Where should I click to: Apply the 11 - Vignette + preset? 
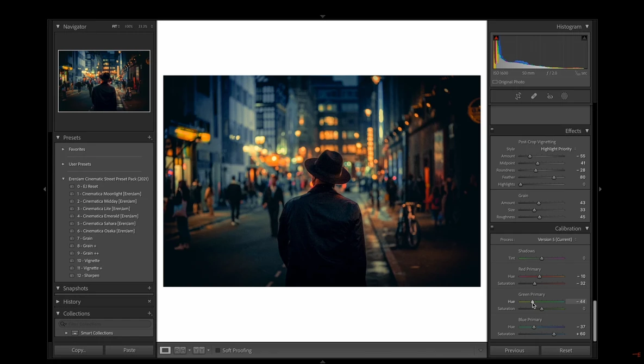point(90,268)
